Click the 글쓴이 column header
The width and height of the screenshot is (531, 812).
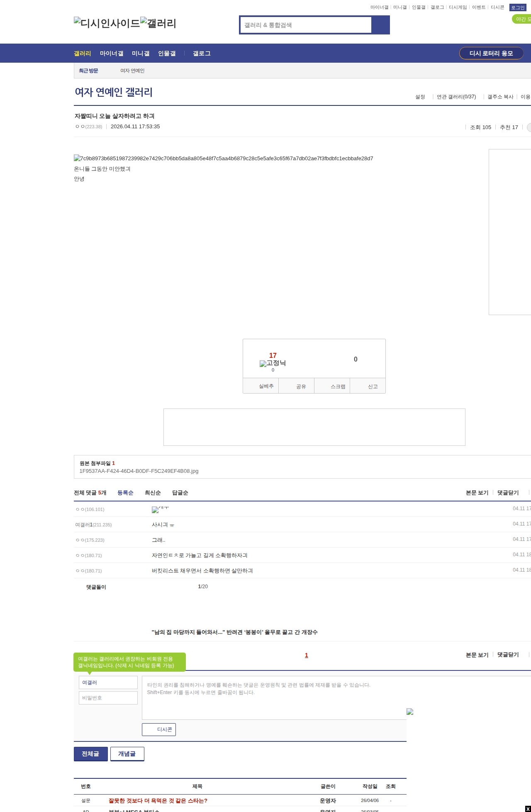pyautogui.click(x=328, y=786)
